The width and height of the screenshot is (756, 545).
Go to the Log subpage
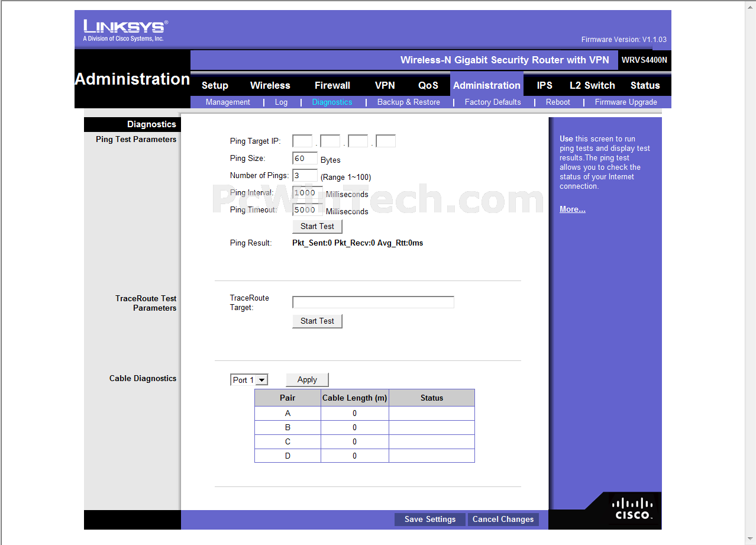click(281, 102)
